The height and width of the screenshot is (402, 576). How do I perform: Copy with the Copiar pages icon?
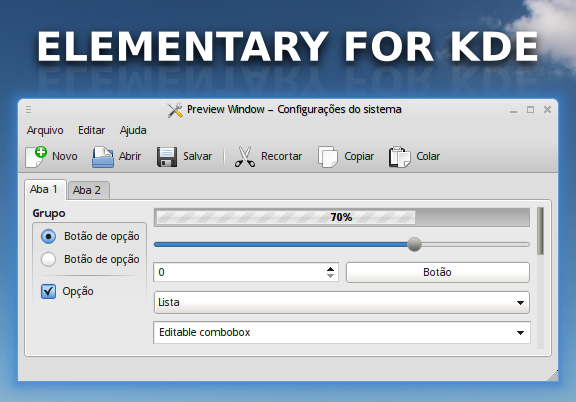pyautogui.click(x=328, y=157)
